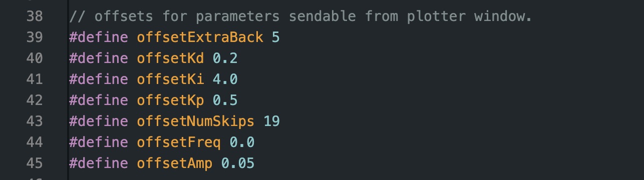
Task: Place cursor in the offsets comment line
Action: [300, 17]
